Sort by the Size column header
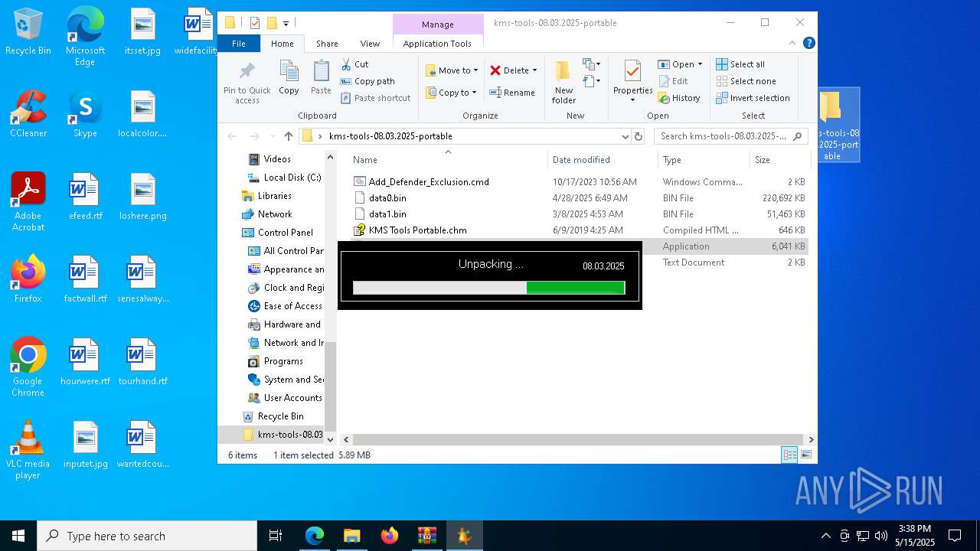980x551 pixels. [x=779, y=160]
